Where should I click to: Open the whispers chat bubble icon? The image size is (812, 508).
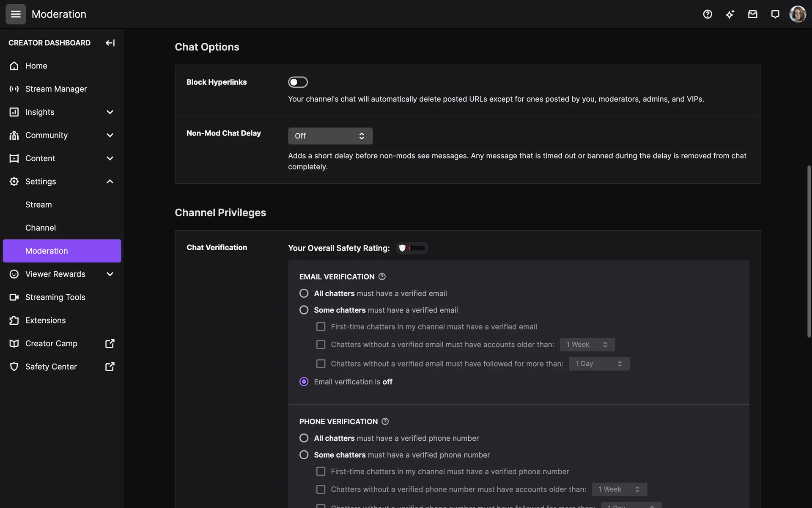pyautogui.click(x=775, y=14)
